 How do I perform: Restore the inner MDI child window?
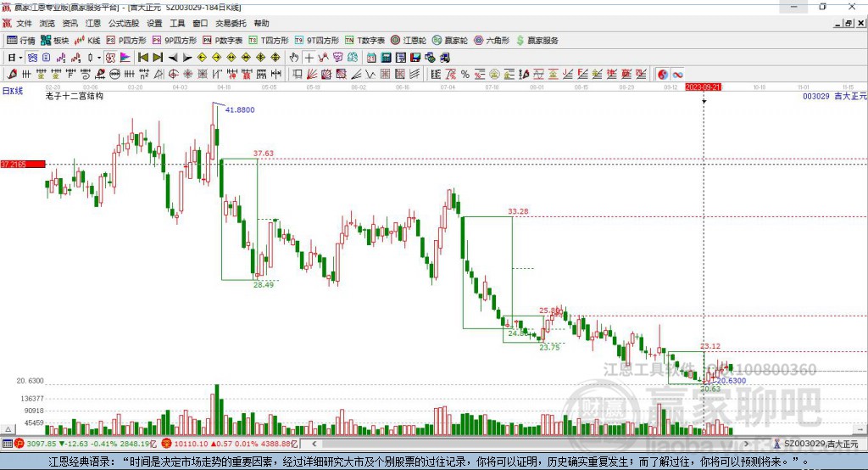coord(849,23)
